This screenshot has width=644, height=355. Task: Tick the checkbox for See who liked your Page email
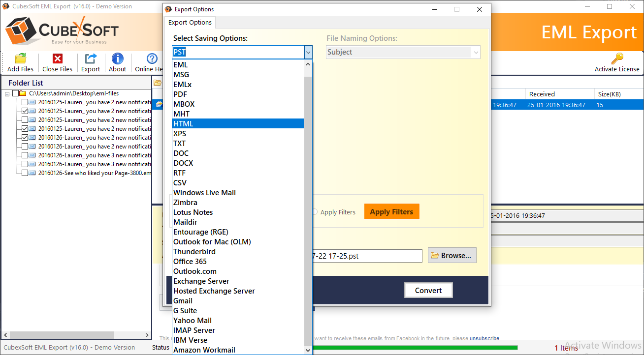pyautogui.click(x=25, y=173)
